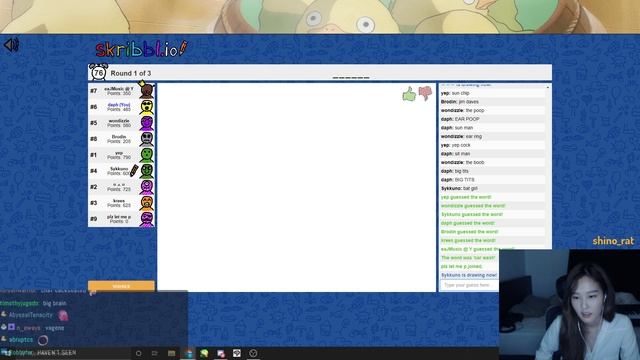640x360 pixels.
Task: Click chat message 'Sykkuno: bat girl'
Action: [x=459, y=188]
